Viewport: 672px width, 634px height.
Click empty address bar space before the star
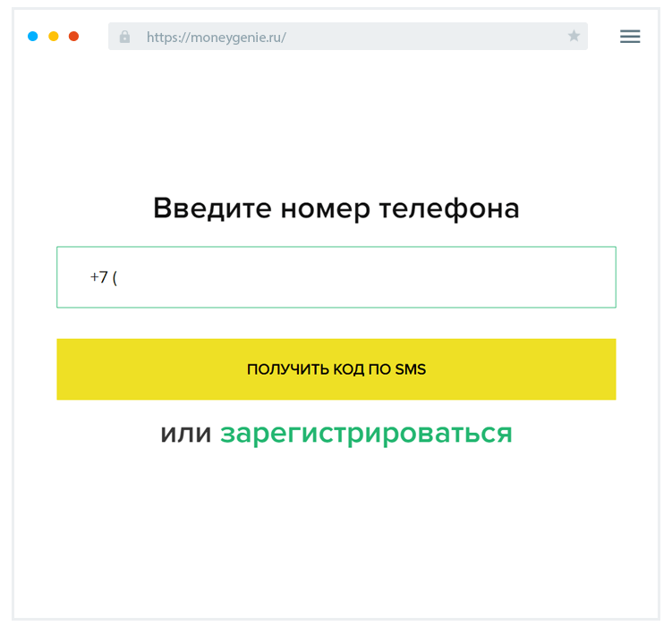click(430, 37)
